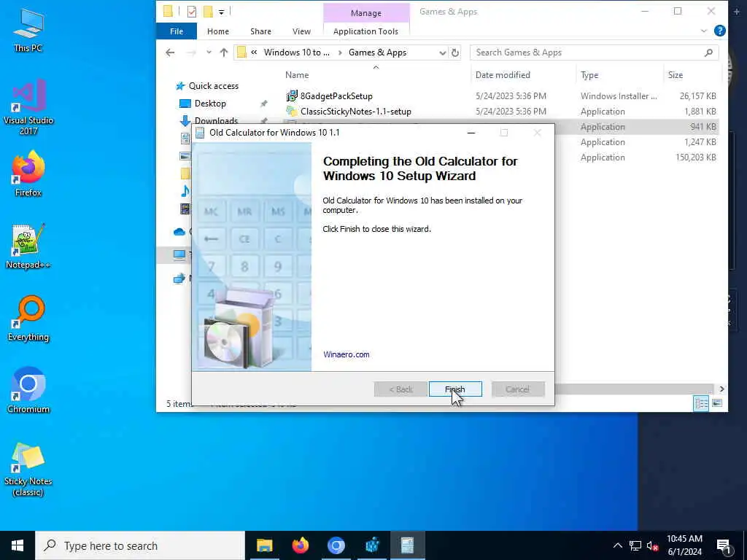
Task: Switch to the Home ribbon tab
Action: [217, 31]
